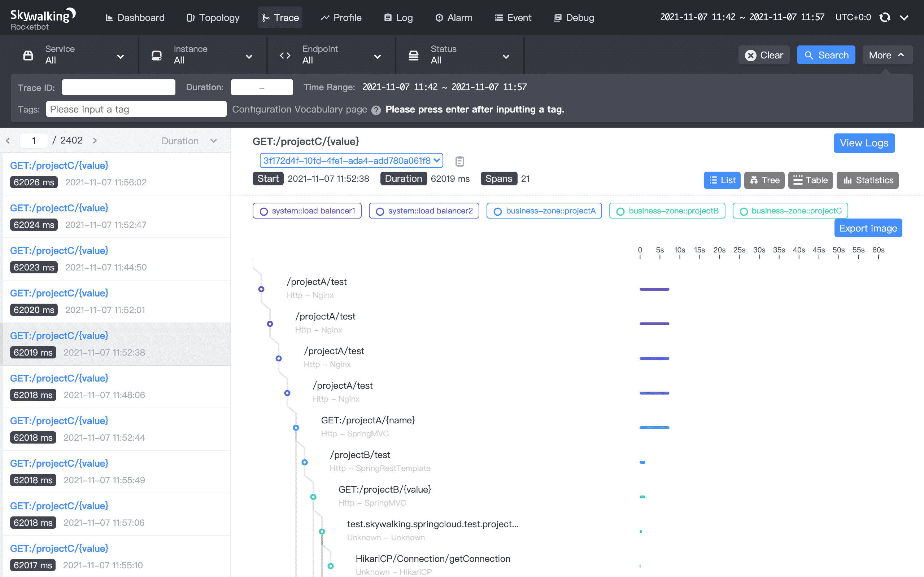The image size is (924, 577).
Task: Refresh data with the reload icon
Action: (x=885, y=17)
